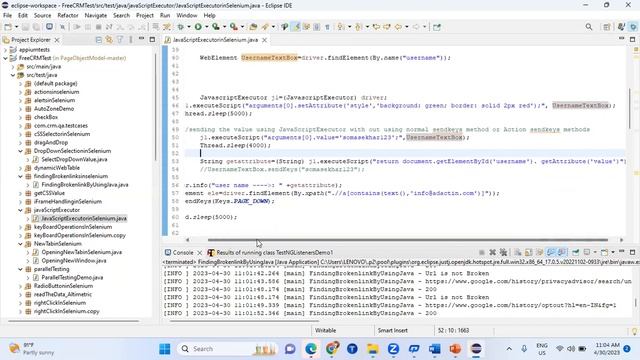Click the Coverage launch icon
This screenshot has width=640, height=360.
click(x=216, y=27)
